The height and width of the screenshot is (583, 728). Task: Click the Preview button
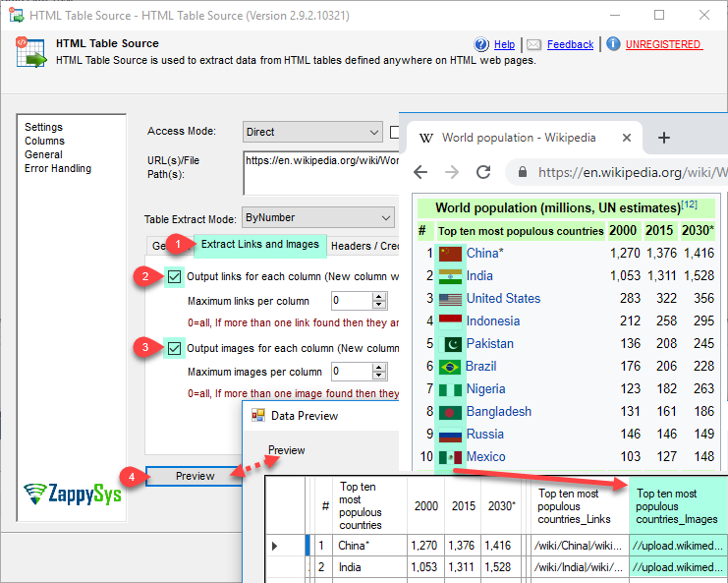coord(195,476)
